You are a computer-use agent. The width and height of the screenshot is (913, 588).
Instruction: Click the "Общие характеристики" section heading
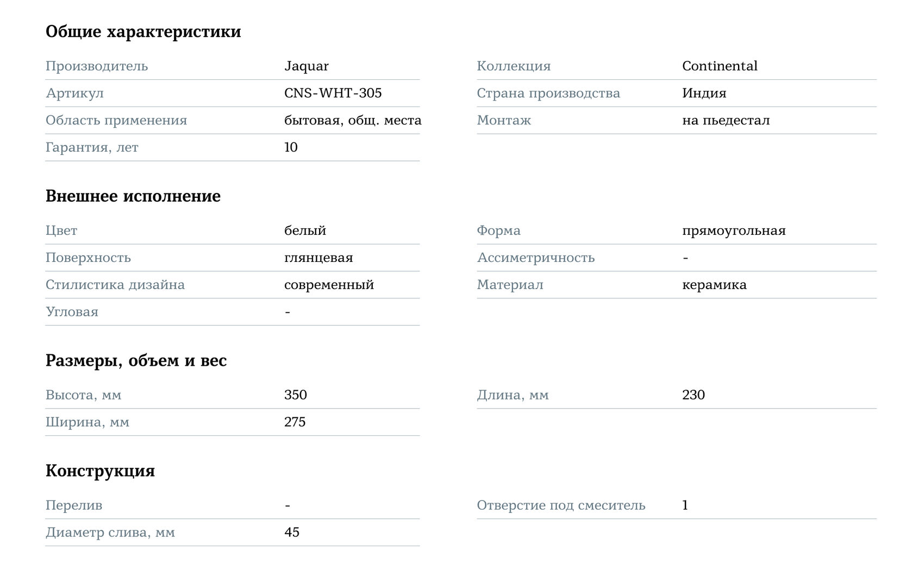pos(143,32)
